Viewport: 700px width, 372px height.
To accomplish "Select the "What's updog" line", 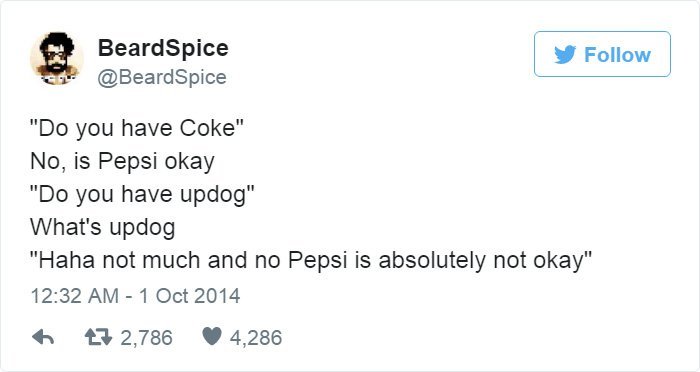I will (103, 227).
